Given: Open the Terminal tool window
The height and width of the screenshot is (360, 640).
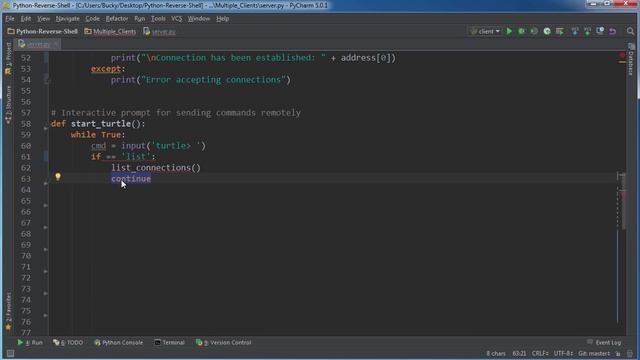Looking at the screenshot, I should tap(169, 342).
